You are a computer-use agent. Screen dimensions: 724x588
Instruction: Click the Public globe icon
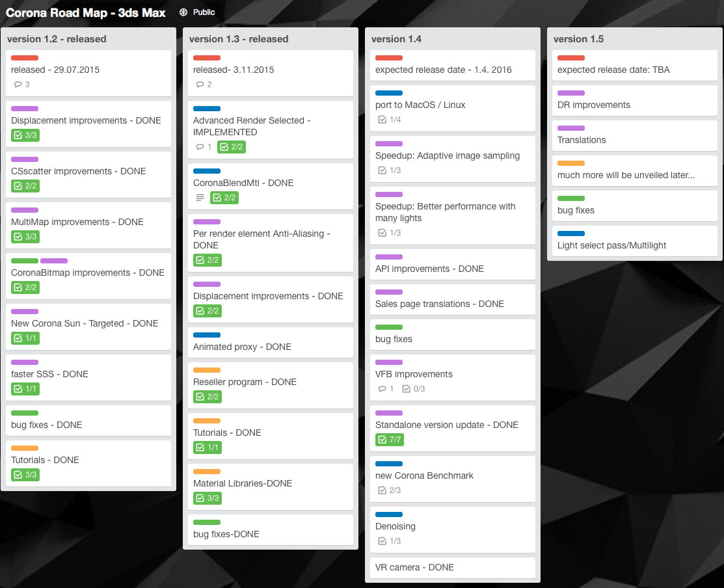[x=183, y=12]
